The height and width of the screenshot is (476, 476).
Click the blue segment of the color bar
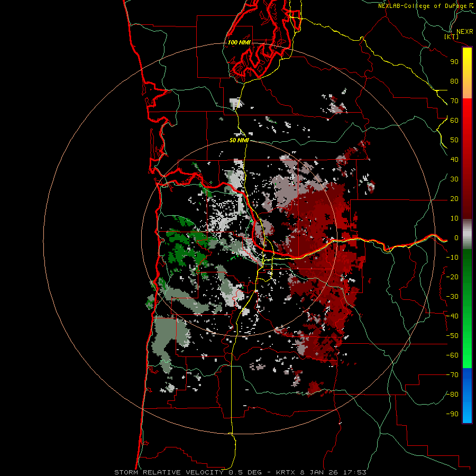(x=468, y=395)
